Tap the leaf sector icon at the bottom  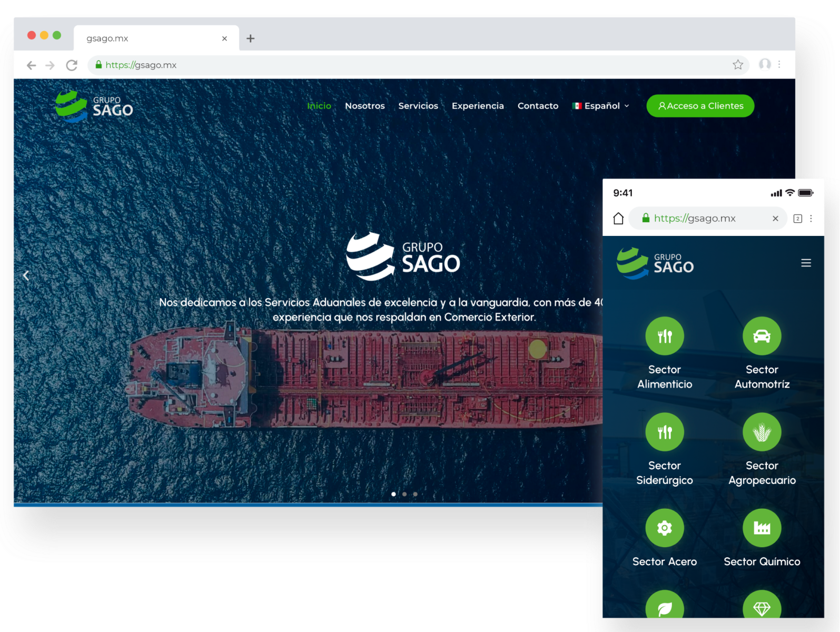point(665,605)
